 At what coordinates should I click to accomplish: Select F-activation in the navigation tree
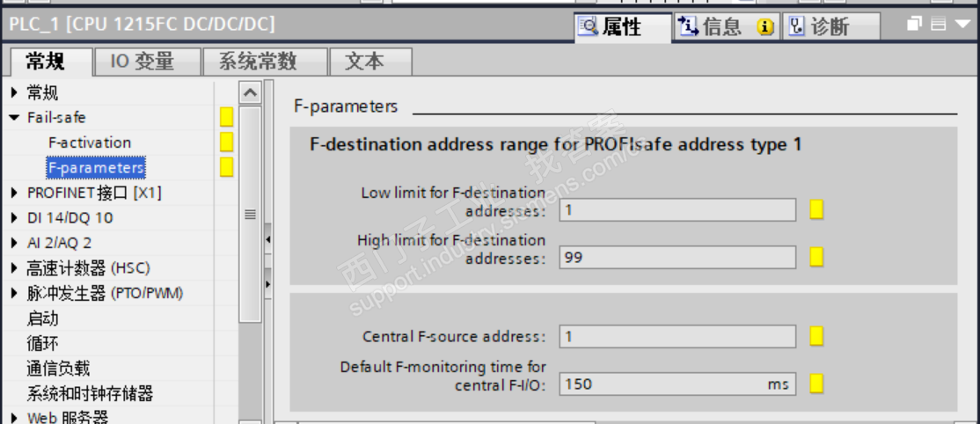tap(89, 143)
